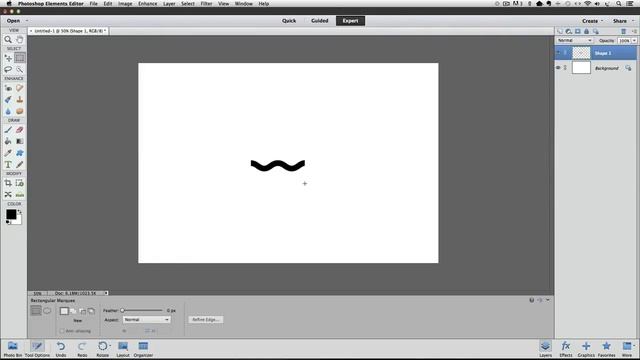
Task: Select the Smart Brush tool
Action: 8,100
